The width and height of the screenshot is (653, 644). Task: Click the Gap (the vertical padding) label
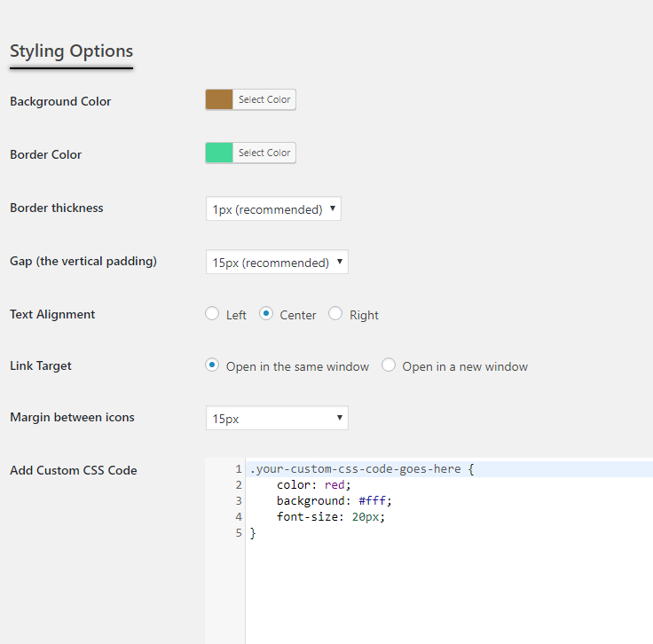(x=83, y=261)
